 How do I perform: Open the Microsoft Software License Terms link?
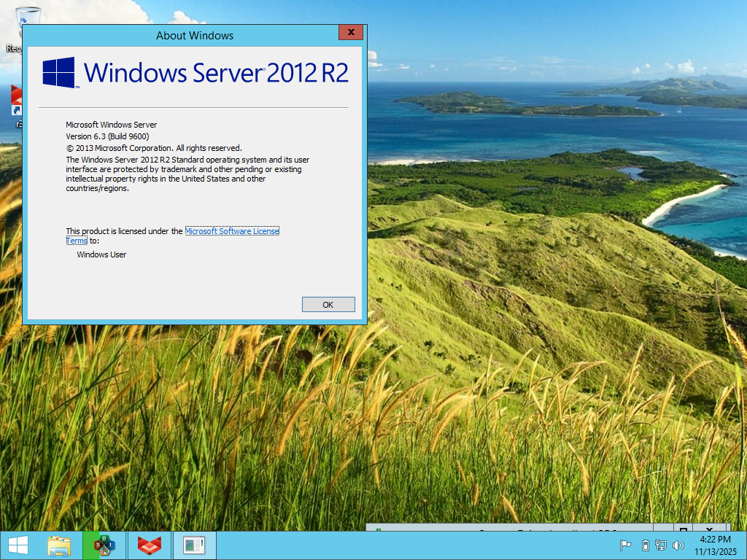(x=232, y=231)
